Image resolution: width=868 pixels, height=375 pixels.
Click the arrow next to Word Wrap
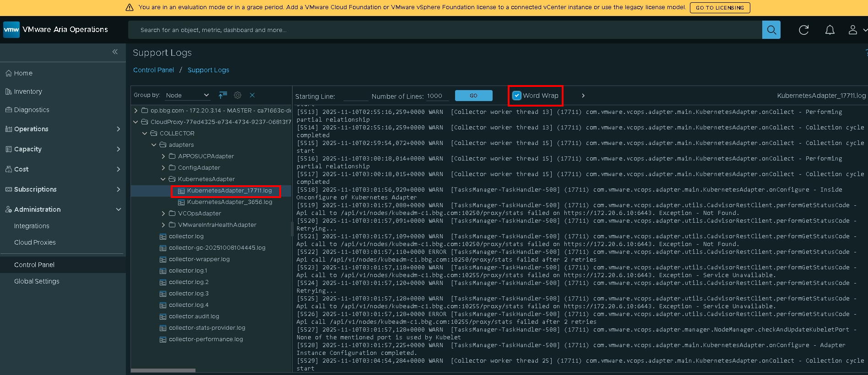[583, 96]
